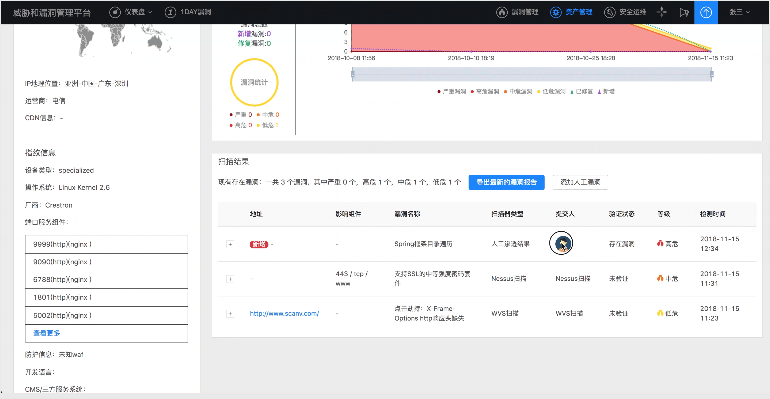Select the 9999(http)/nginx port row

(107, 244)
